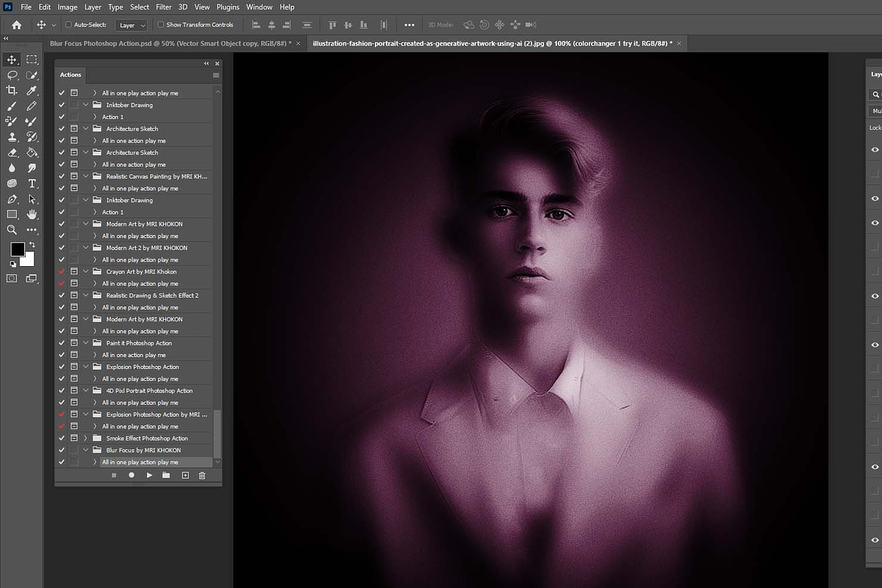882x588 pixels.
Task: Create a new action with the plus icon
Action: tap(185, 476)
